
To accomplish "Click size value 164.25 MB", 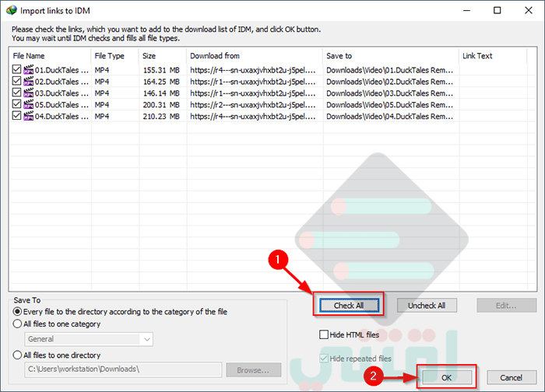I will (x=161, y=82).
